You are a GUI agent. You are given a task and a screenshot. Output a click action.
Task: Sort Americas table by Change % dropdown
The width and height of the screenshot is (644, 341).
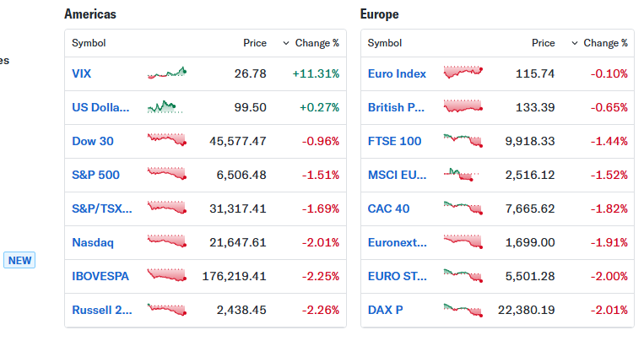311,43
